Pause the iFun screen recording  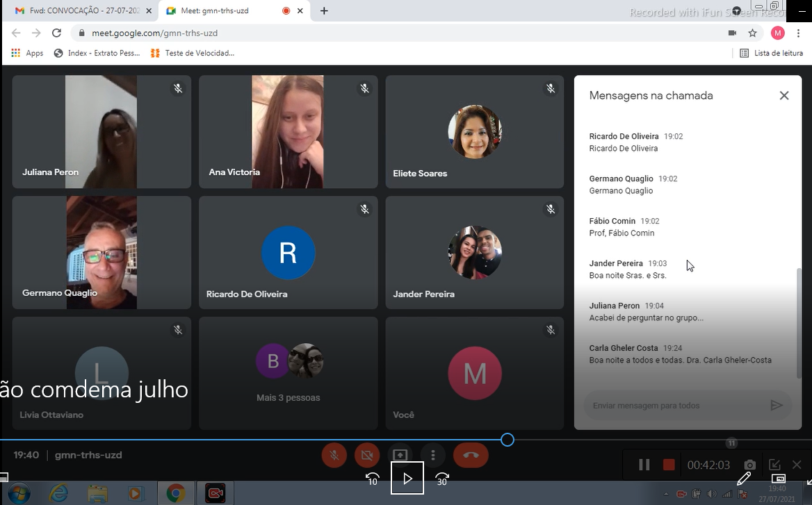click(x=644, y=465)
